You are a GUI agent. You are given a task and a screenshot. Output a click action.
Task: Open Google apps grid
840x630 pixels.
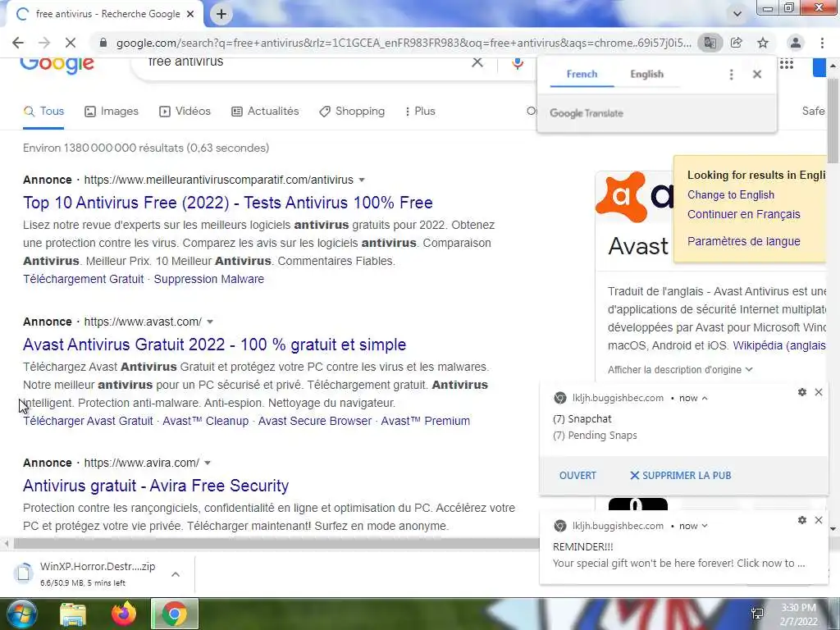pos(787,64)
